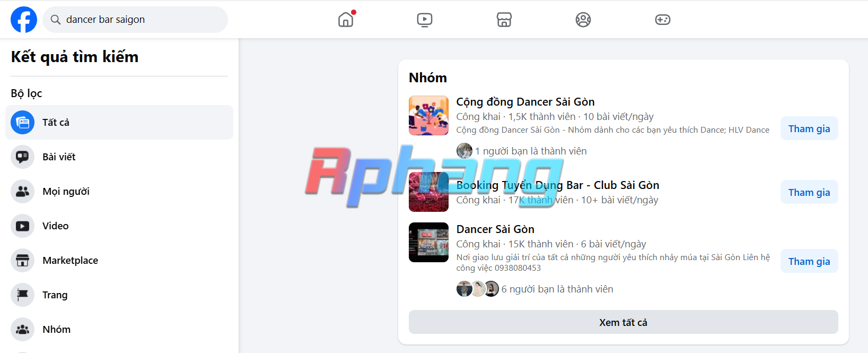868x353 pixels.
Task: Select the 'Bài viết' filter
Action: point(119,157)
